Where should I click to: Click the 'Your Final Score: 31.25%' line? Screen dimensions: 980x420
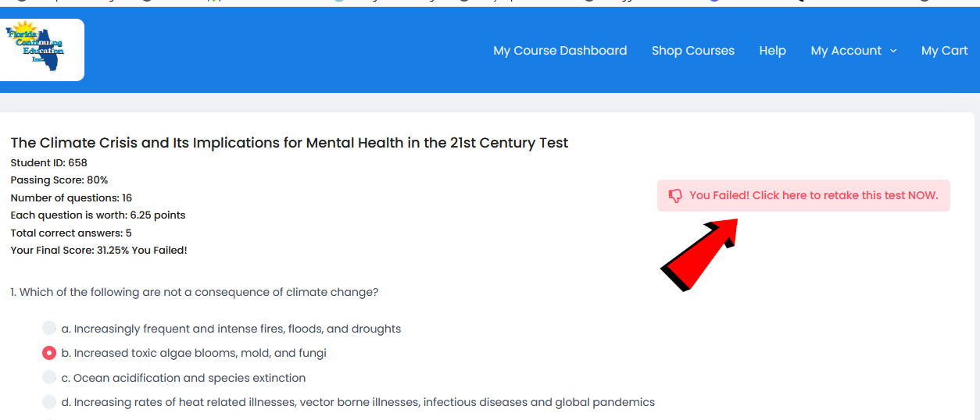point(98,251)
